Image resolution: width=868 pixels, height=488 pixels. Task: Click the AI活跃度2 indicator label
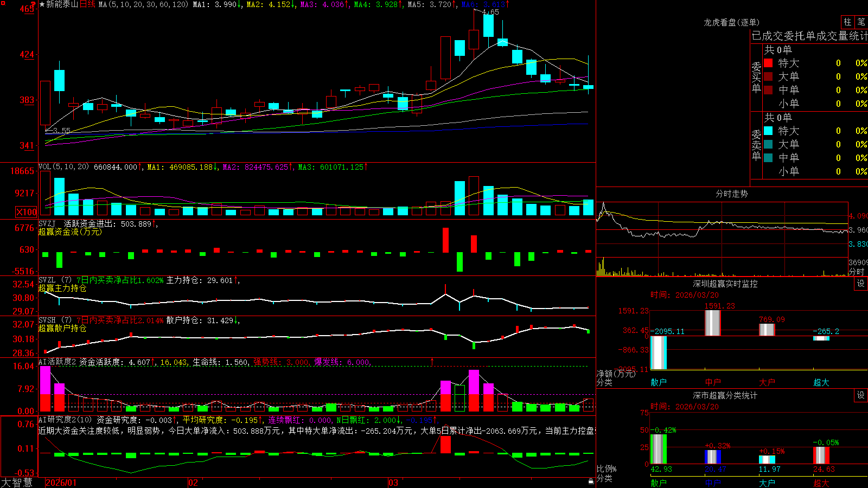click(x=58, y=362)
